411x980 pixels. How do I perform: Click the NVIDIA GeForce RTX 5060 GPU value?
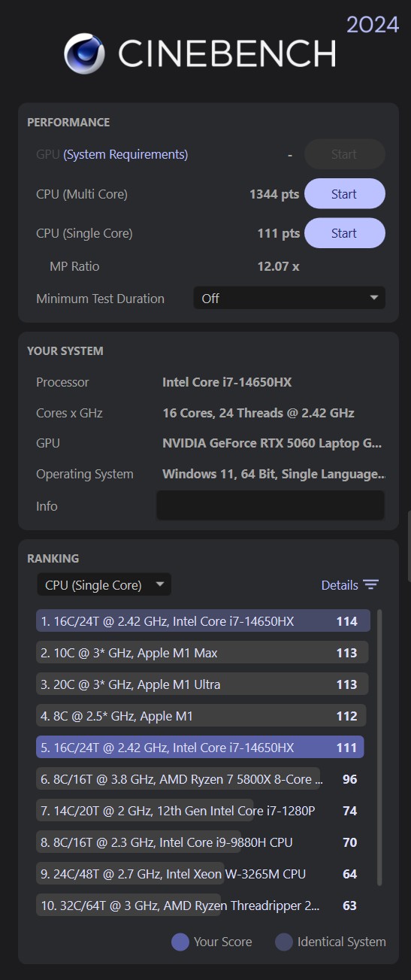[x=272, y=444]
